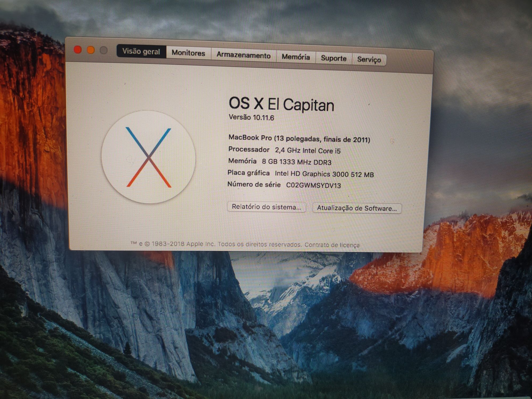This screenshot has height=399, width=532.
Task: Go to the Suporte tab
Action: (x=334, y=58)
